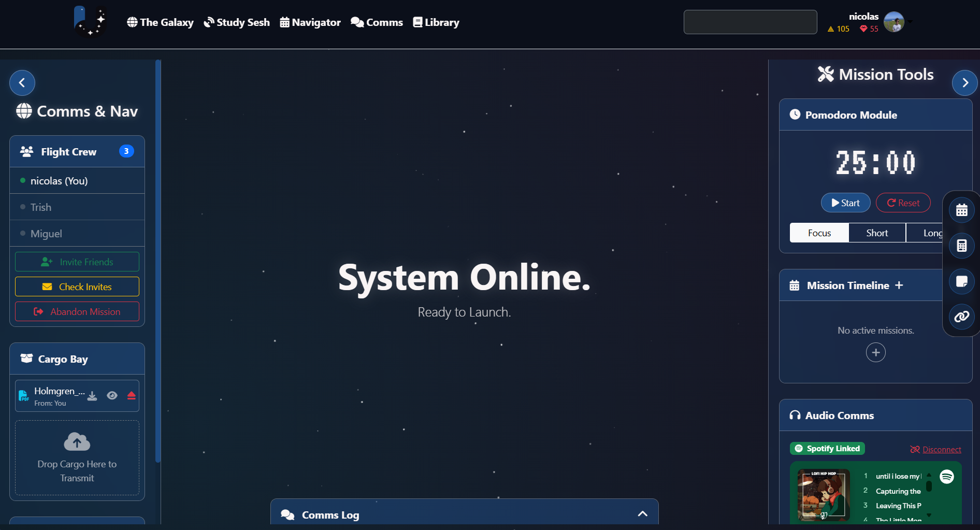Go to Study Sesh
The height and width of the screenshot is (530, 980).
tap(237, 22)
